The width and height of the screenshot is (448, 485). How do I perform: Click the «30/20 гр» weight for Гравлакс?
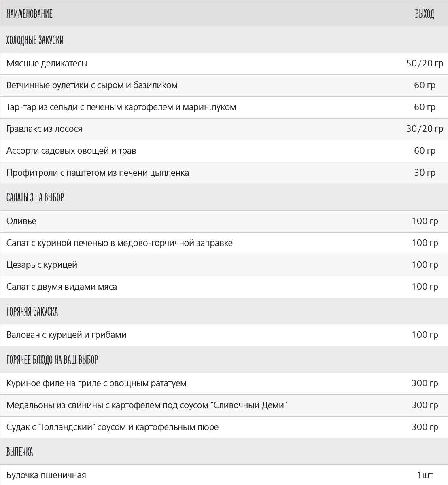click(x=425, y=129)
